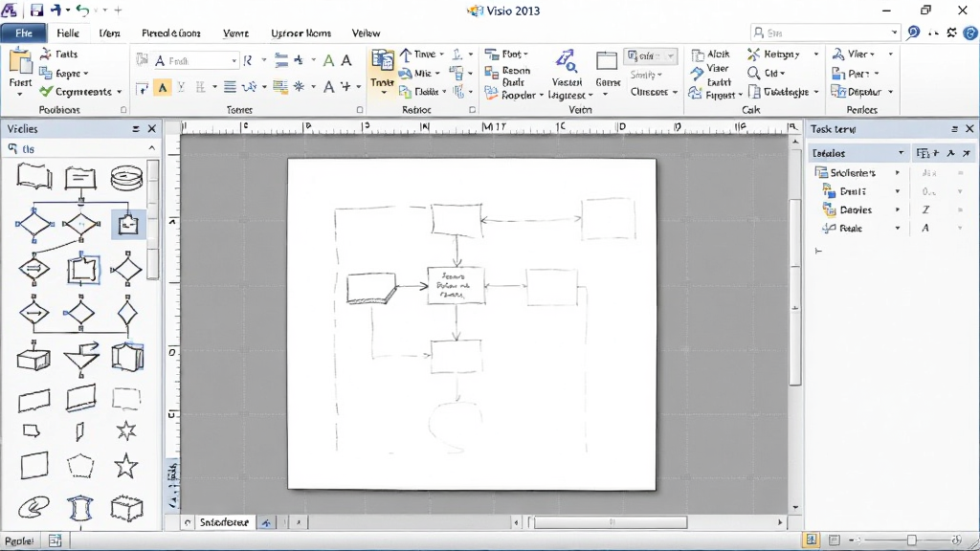Select the Snlorferere page tab
Screen dimensions: 980x551
(224, 522)
